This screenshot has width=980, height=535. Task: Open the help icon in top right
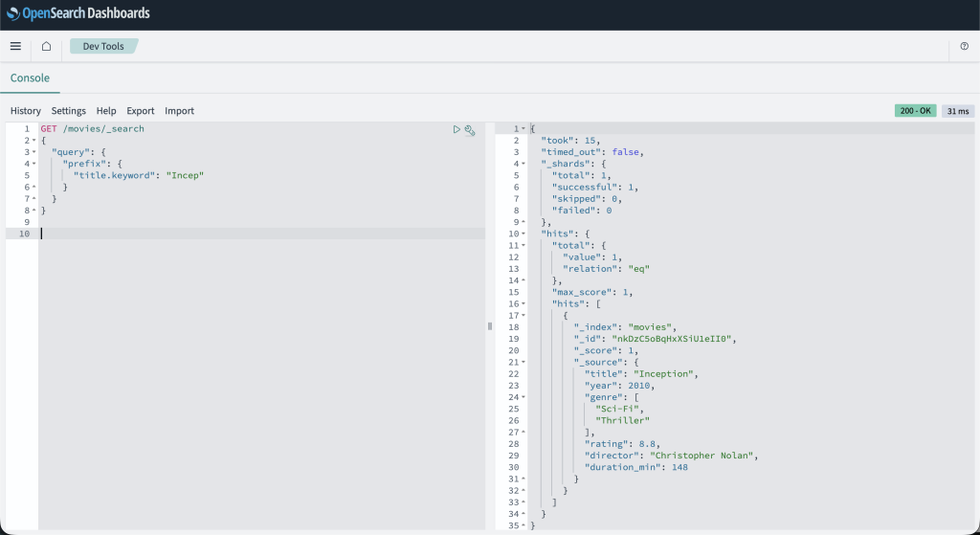coord(964,46)
